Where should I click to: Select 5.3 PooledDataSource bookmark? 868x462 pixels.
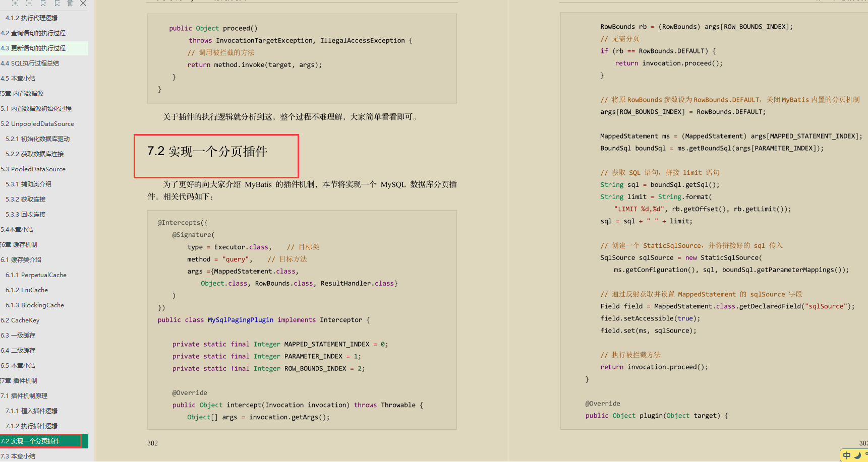coord(33,169)
